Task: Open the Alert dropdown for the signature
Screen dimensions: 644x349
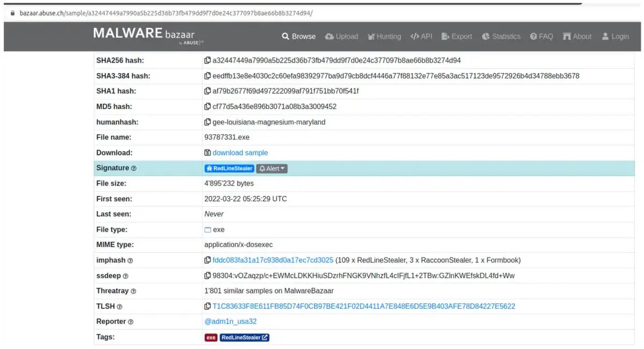Action: coord(272,169)
